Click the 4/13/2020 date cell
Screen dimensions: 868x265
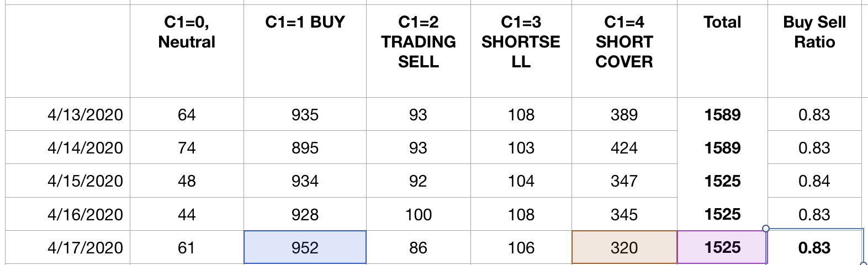(85, 115)
